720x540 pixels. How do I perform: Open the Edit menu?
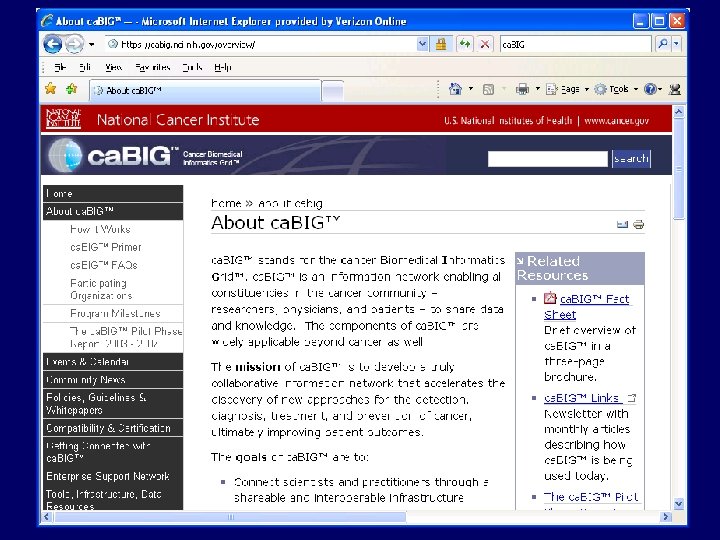click(85, 68)
